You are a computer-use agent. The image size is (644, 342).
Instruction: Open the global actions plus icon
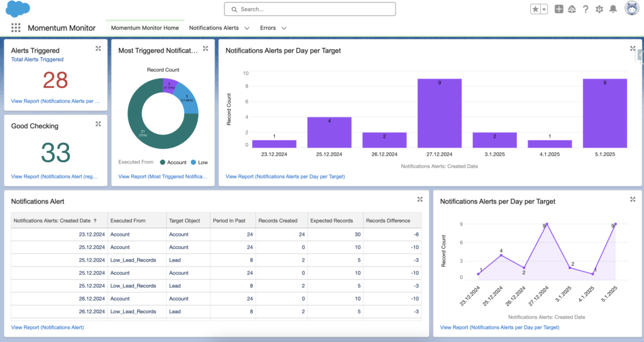click(558, 9)
